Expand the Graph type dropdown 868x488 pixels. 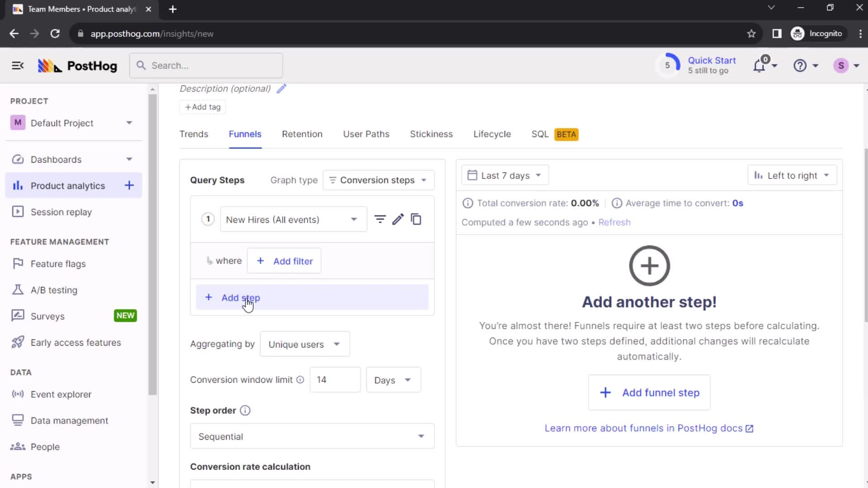[378, 180]
